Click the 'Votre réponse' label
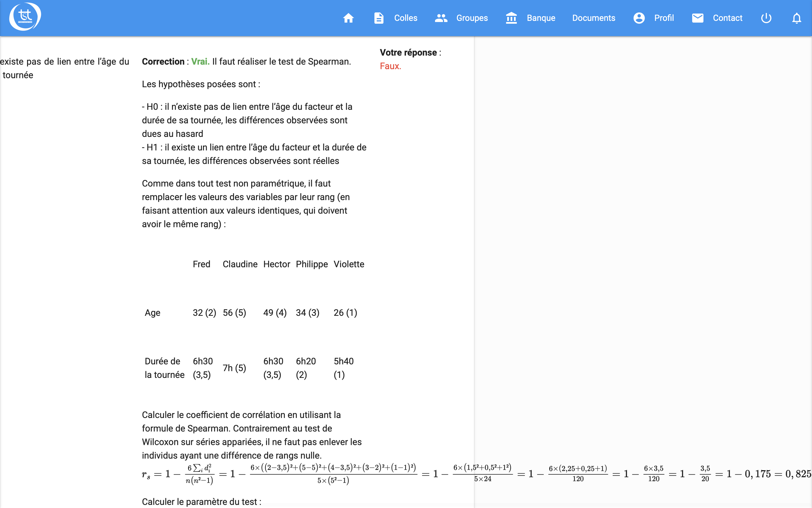The width and height of the screenshot is (812, 508). (408, 52)
